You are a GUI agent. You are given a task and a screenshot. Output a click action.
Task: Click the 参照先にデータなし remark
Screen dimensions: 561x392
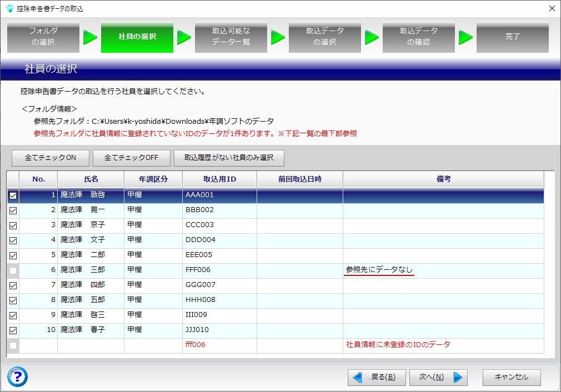point(379,270)
